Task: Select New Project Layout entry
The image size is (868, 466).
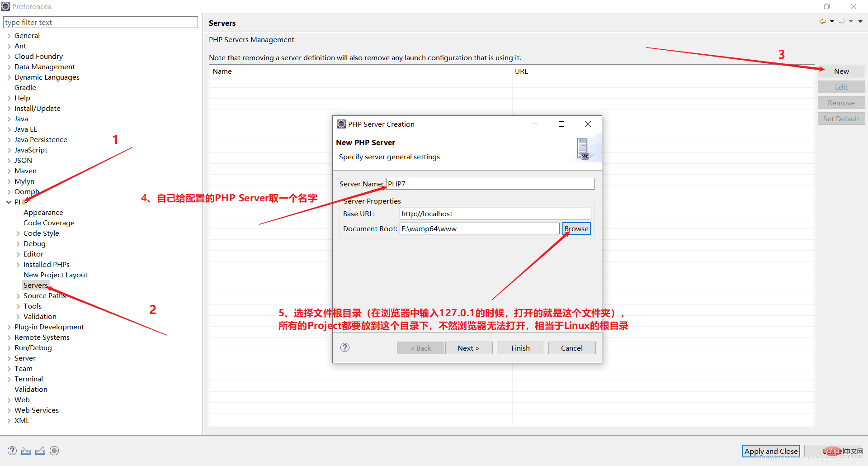Action: coord(56,275)
